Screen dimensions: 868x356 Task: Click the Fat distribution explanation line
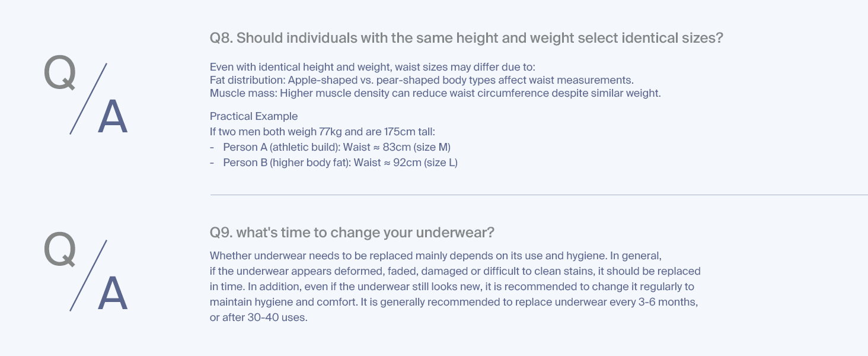tap(422, 80)
